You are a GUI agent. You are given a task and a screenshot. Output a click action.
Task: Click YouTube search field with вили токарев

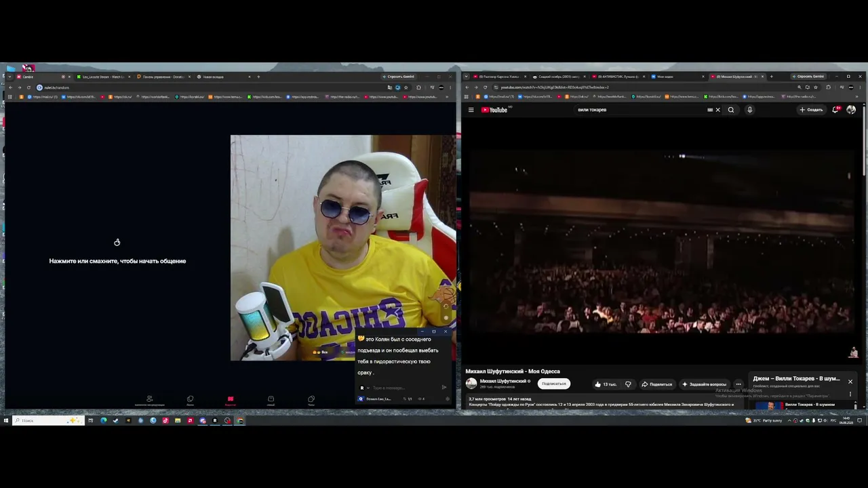(x=641, y=110)
